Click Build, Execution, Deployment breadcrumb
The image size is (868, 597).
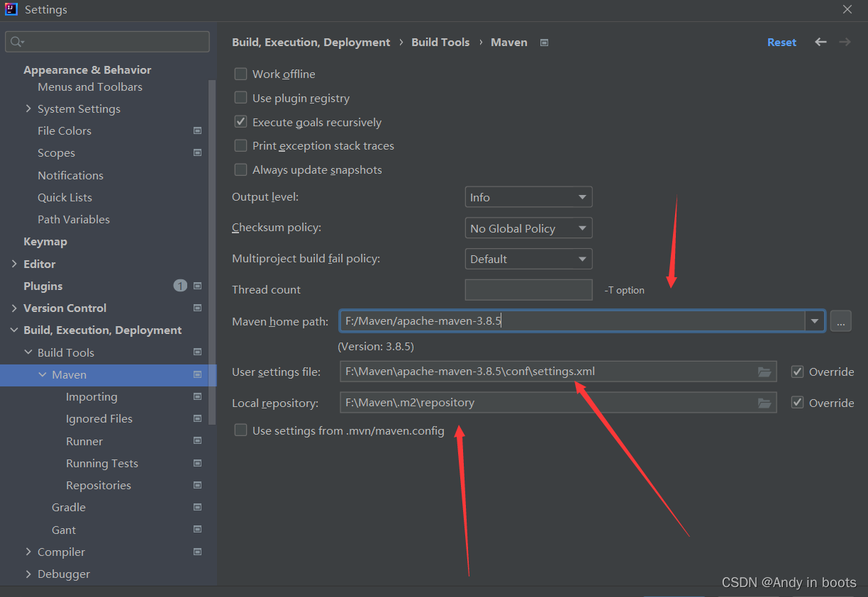[x=311, y=43]
